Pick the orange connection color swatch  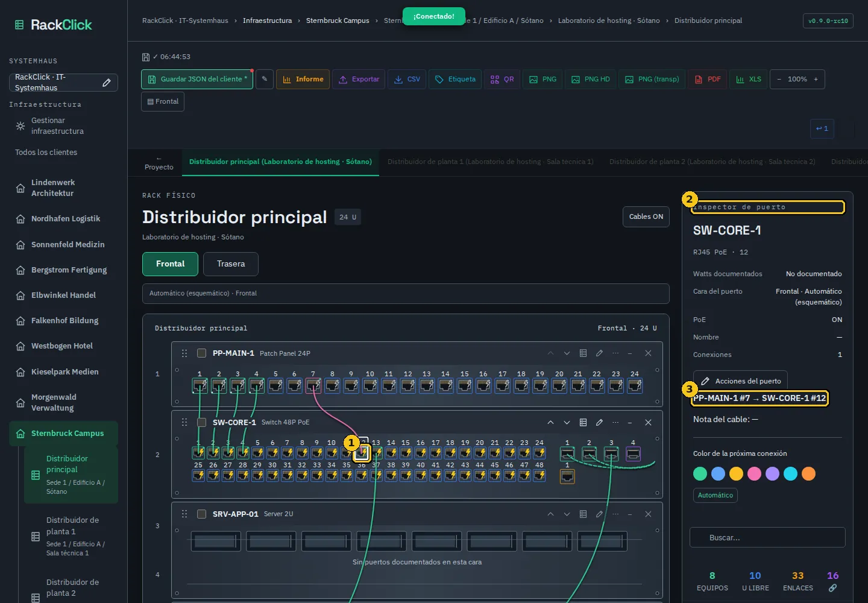[808, 474]
